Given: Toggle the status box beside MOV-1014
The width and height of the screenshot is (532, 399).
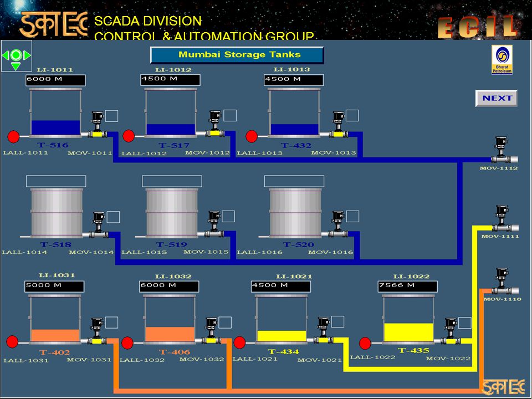Looking at the screenshot, I should [x=113, y=217].
